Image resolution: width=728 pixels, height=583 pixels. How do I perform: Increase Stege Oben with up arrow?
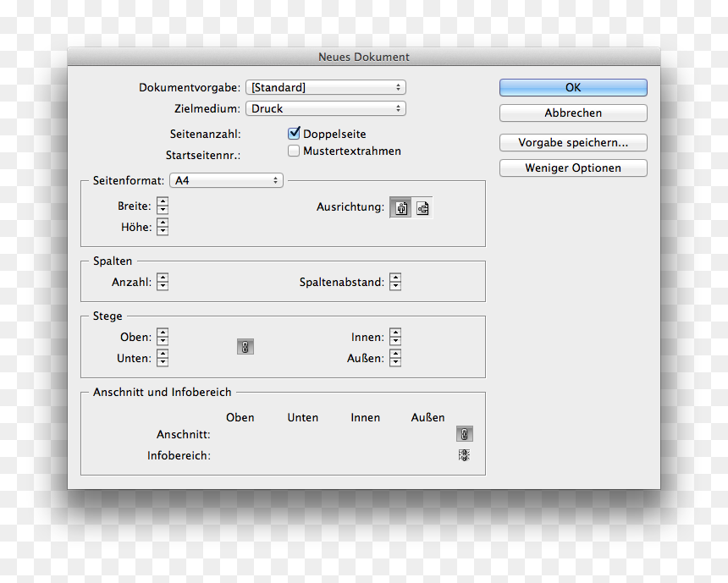coord(163,333)
